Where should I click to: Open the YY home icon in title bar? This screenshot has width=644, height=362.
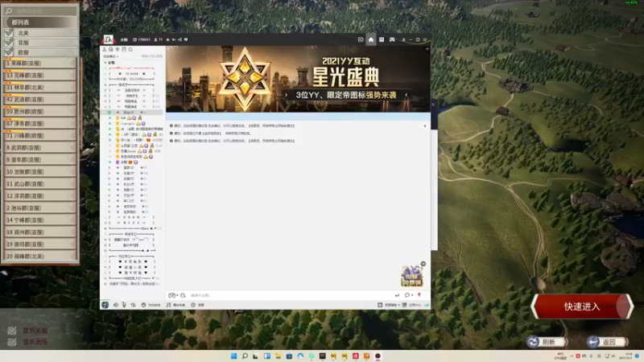click(371, 39)
